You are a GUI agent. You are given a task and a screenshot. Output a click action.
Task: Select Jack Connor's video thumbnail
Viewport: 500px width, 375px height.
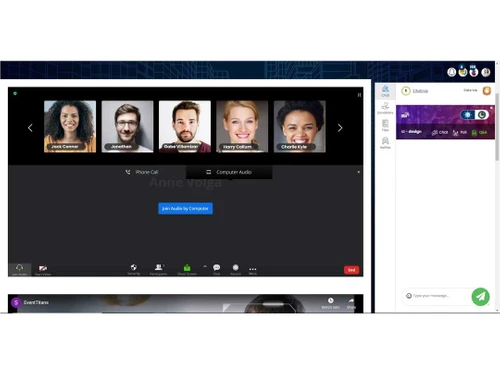pos(70,127)
